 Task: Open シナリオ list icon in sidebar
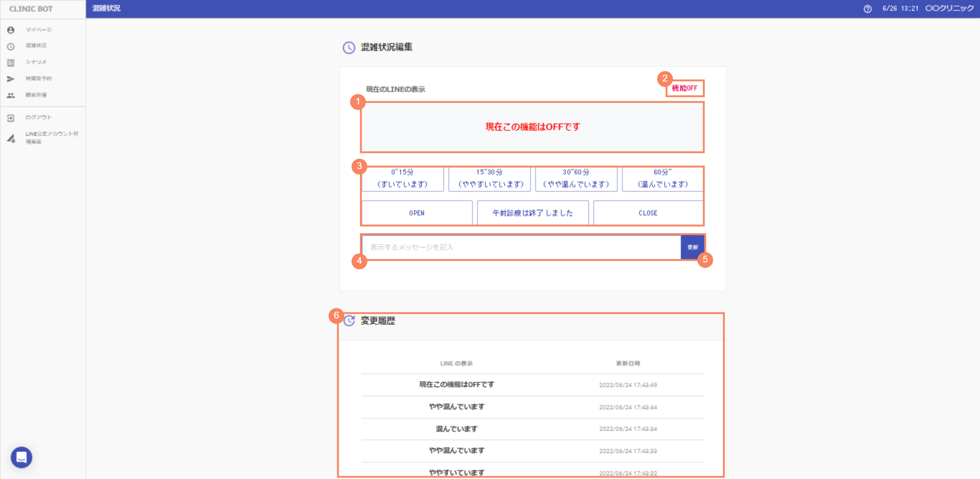[11, 62]
